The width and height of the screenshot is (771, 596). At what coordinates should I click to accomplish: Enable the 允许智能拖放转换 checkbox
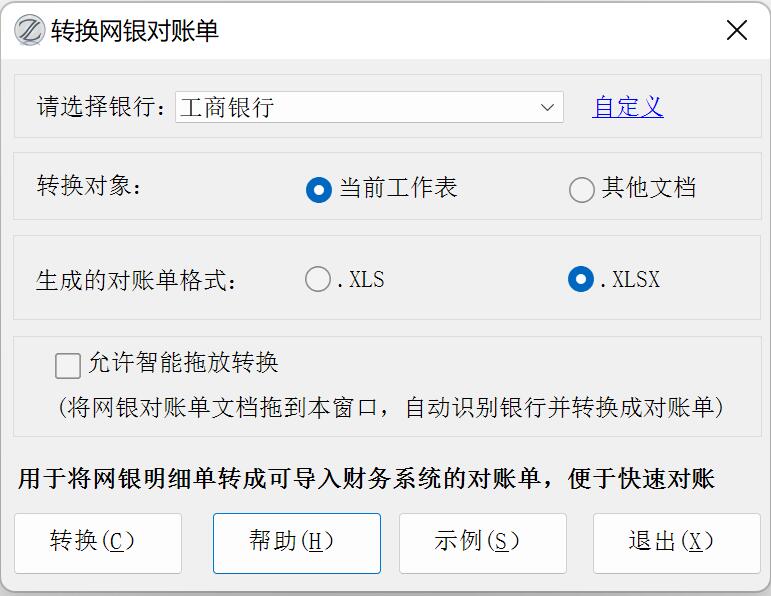tap(68, 366)
